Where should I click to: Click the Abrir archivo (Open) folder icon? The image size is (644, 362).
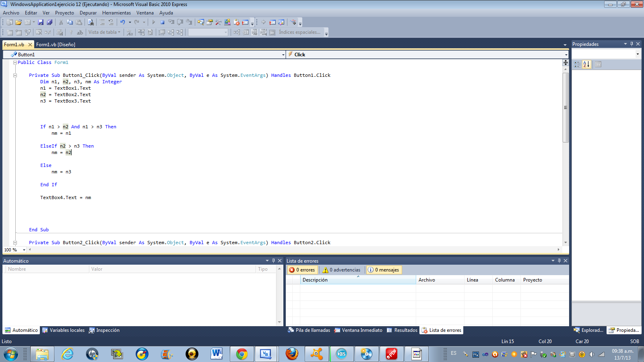19,22
